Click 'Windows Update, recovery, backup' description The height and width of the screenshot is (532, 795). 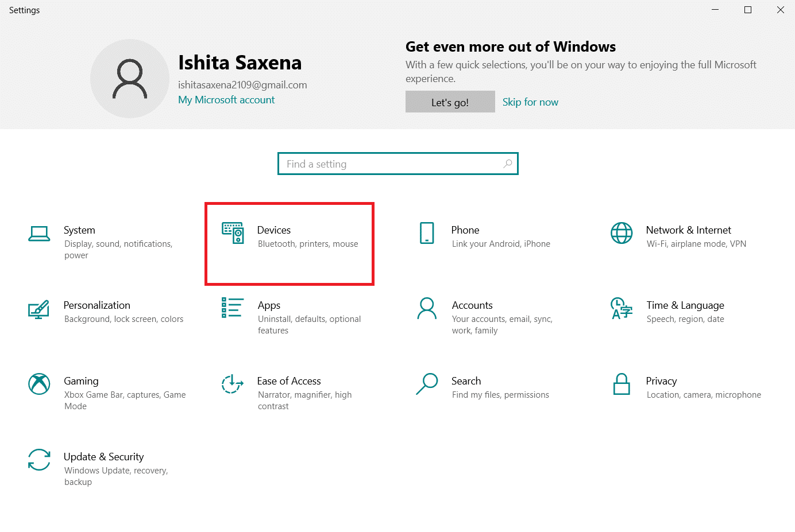[116, 476]
